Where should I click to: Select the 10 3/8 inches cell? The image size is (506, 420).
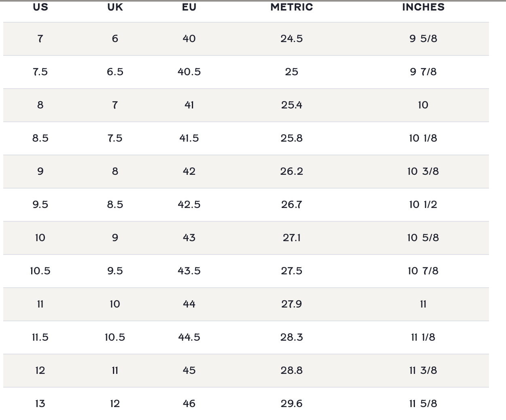click(423, 172)
